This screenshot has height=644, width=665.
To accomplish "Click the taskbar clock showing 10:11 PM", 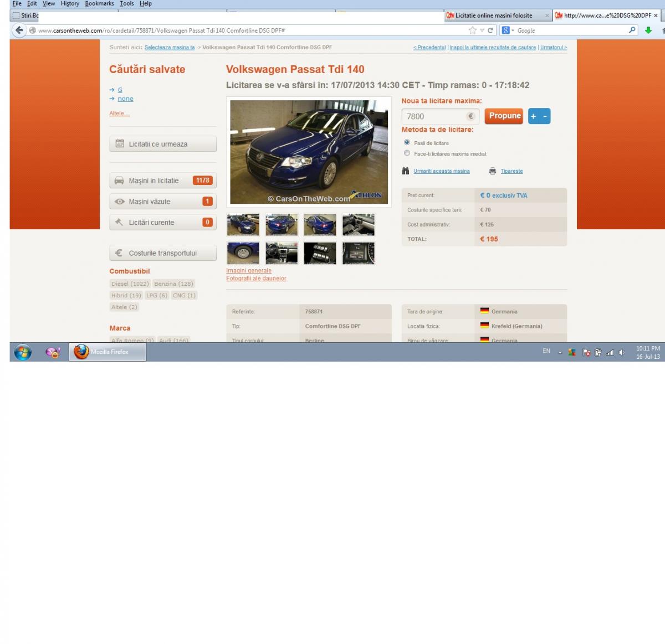I will [x=648, y=352].
